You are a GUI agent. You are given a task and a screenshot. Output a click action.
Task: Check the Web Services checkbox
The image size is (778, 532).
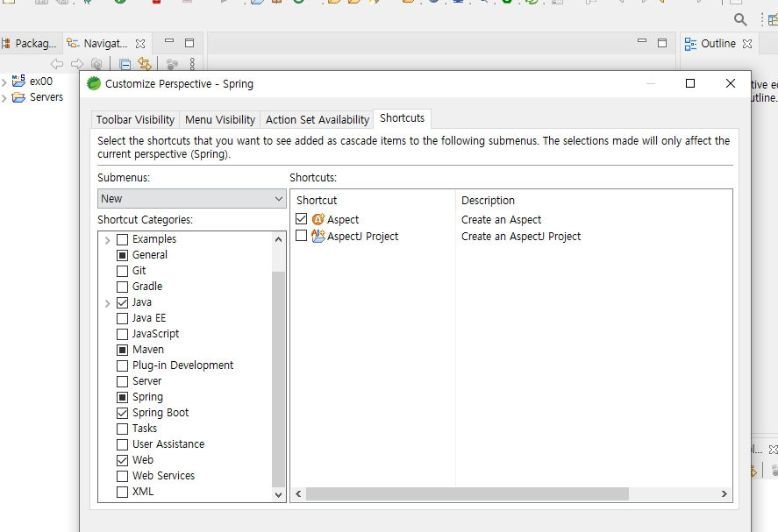(x=122, y=477)
